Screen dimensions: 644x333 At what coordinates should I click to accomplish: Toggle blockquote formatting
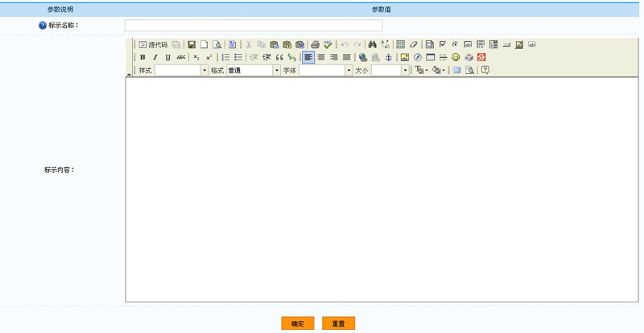click(x=279, y=57)
